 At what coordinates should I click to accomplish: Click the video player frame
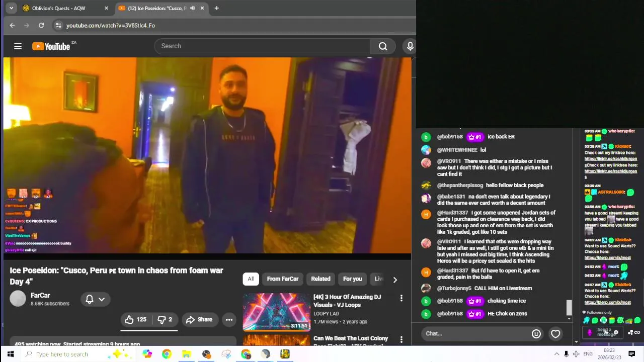pyautogui.click(x=207, y=155)
